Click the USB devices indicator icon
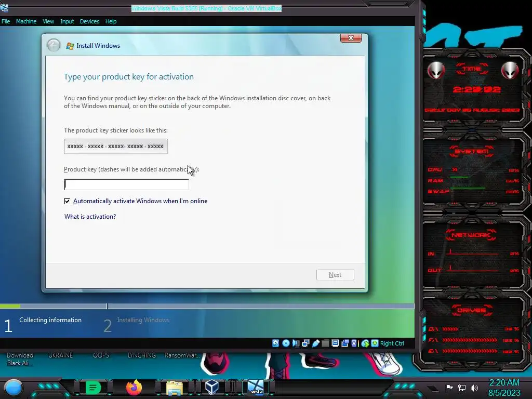The width and height of the screenshot is (532, 399). tap(316, 343)
